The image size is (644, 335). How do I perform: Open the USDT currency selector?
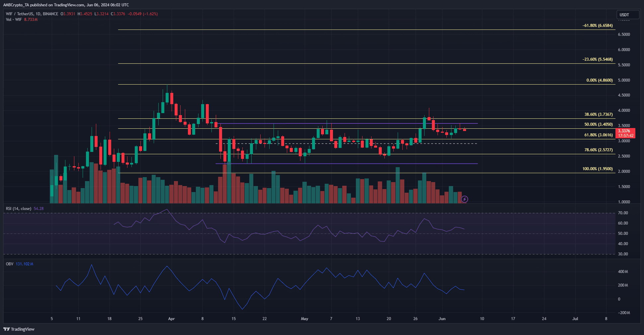tap(628, 15)
